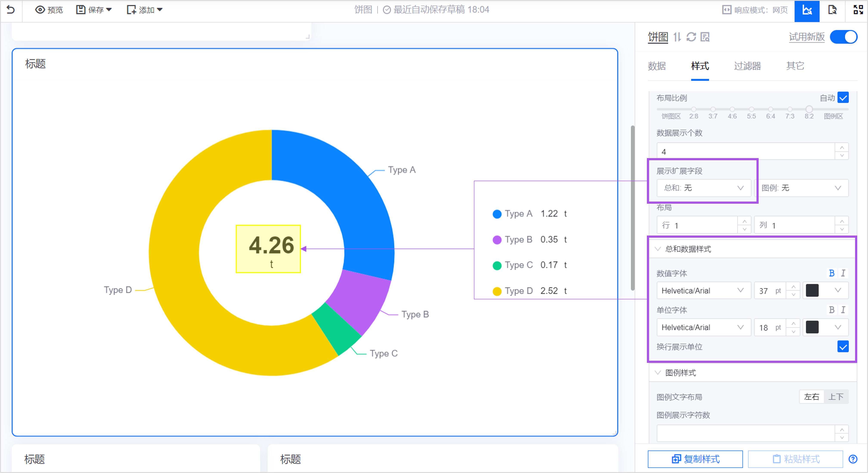Click the sort arrows icon beside 饼图

pos(677,37)
